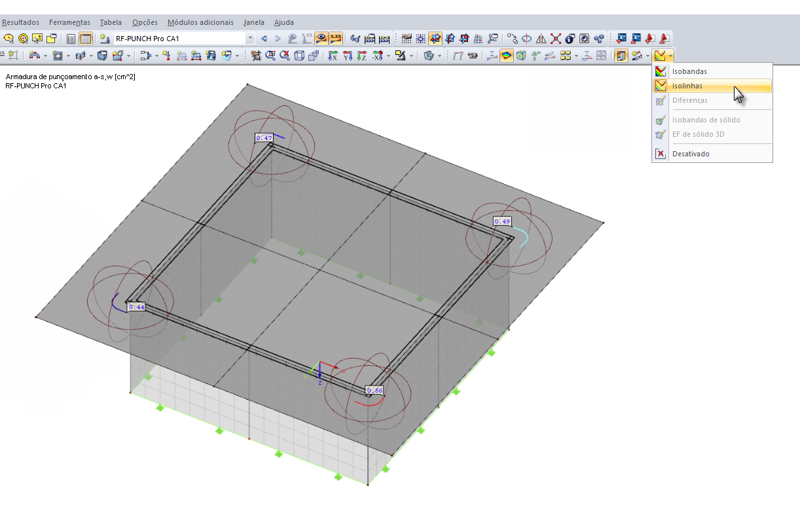This screenshot has width=800, height=532.
Task: Click the view in -X direction icon
Action: tap(376, 56)
